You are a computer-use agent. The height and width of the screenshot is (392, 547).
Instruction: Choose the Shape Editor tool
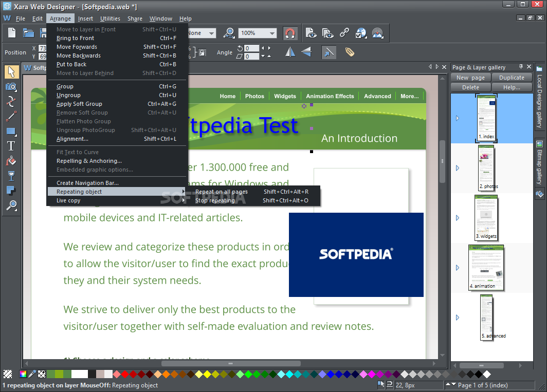click(x=11, y=101)
